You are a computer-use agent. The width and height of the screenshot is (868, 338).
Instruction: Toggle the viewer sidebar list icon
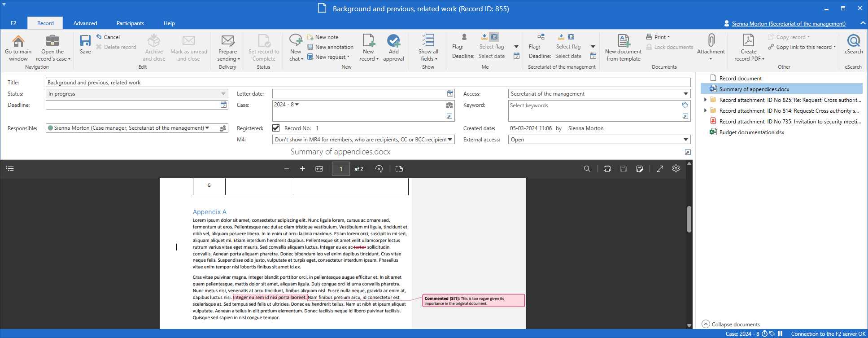[10, 169]
